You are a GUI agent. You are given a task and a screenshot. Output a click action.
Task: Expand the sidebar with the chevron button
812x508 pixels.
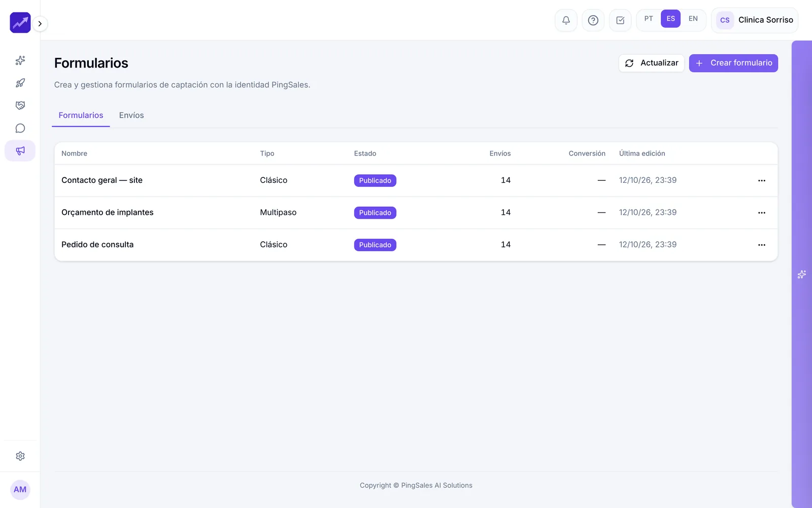(40, 23)
